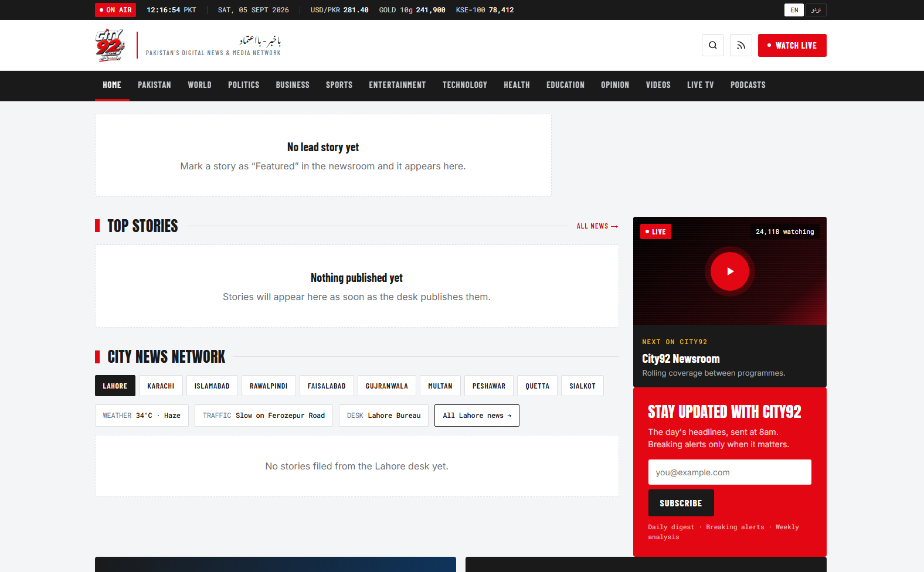The width and height of the screenshot is (924, 572).
Task: Play the live stream video
Action: coord(730,271)
